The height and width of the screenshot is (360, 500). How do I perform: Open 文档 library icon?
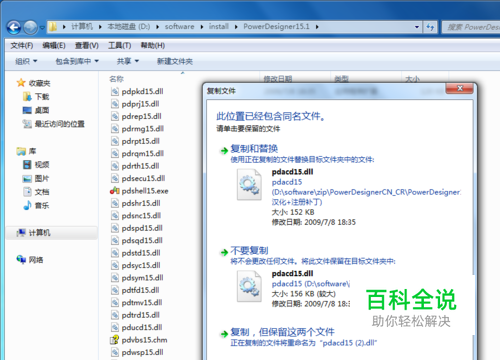tap(27, 192)
